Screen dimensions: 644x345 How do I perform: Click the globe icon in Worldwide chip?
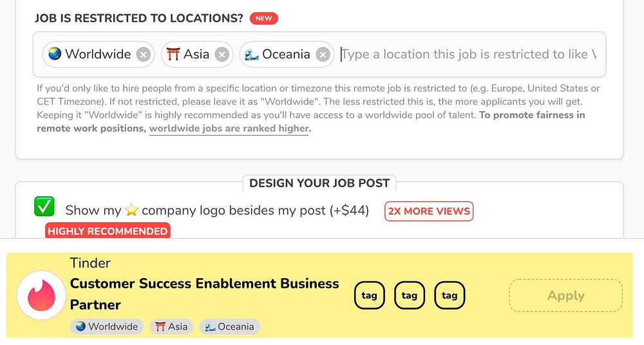click(x=55, y=55)
